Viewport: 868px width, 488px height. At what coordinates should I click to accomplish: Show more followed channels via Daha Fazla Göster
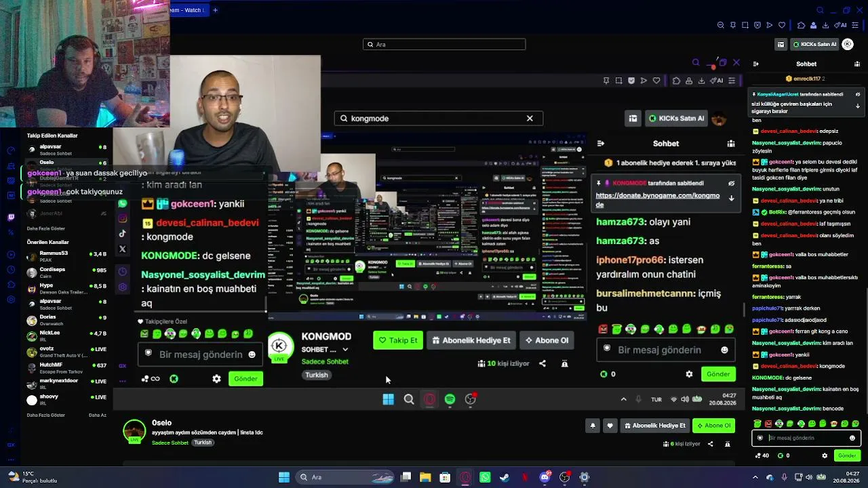point(46,228)
